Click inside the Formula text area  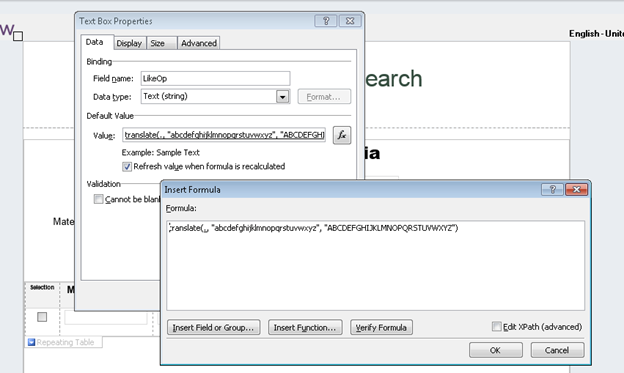click(x=375, y=266)
